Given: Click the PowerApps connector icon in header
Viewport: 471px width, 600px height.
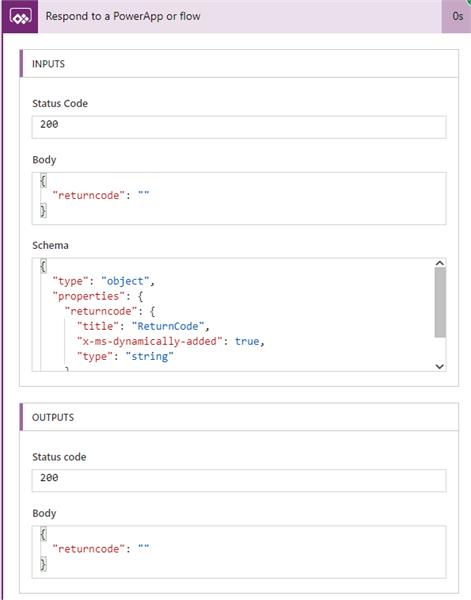Looking at the screenshot, I should coord(20,16).
